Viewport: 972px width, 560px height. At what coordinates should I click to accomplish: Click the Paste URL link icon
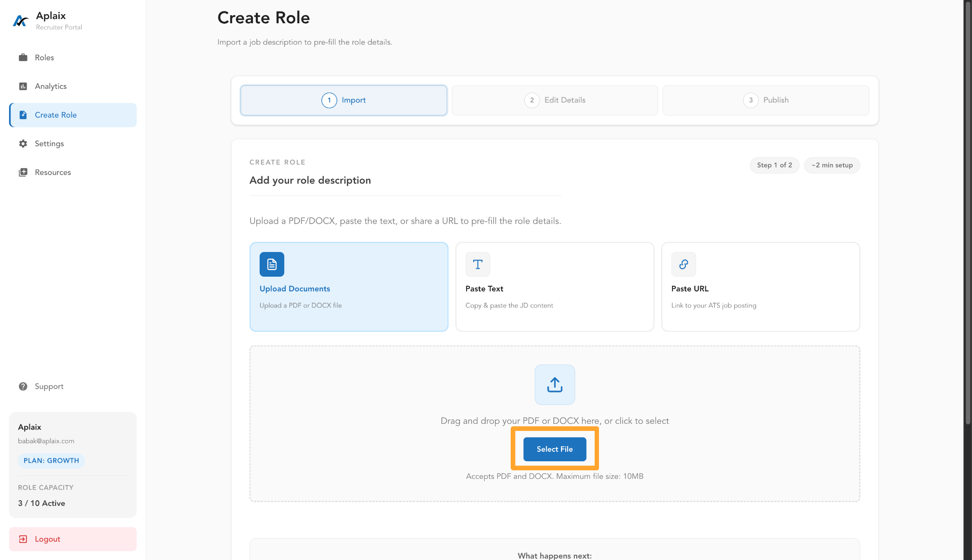tap(684, 264)
